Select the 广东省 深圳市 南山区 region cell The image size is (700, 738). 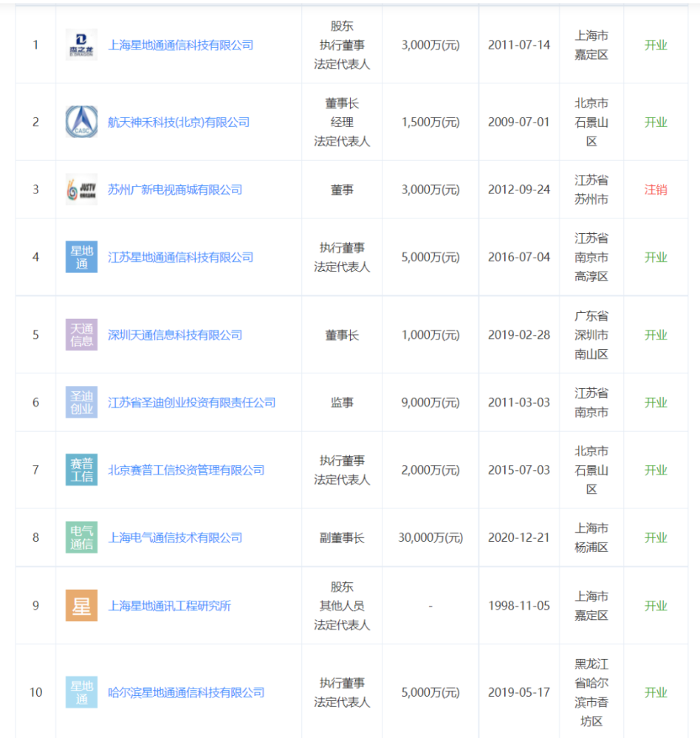pyautogui.click(x=591, y=335)
